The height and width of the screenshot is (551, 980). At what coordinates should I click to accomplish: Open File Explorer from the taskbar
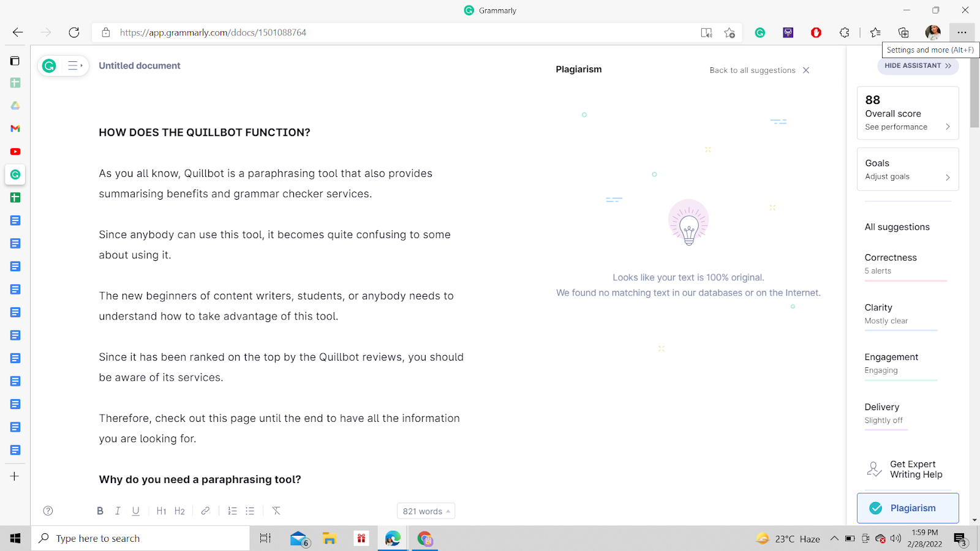click(x=330, y=539)
